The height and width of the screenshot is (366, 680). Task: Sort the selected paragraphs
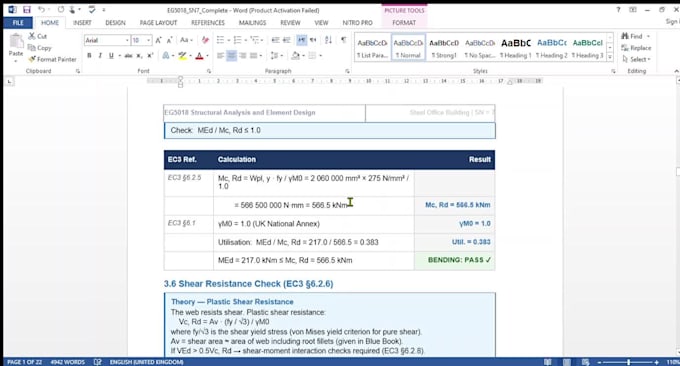point(328,40)
